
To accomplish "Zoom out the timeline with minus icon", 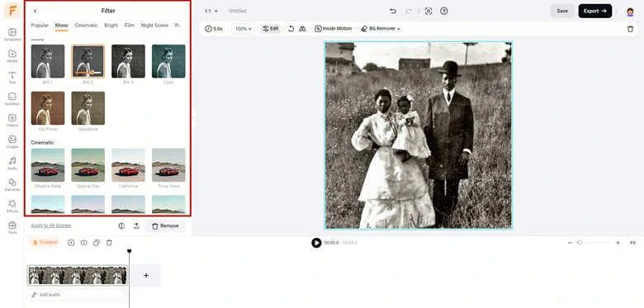I will pos(570,243).
